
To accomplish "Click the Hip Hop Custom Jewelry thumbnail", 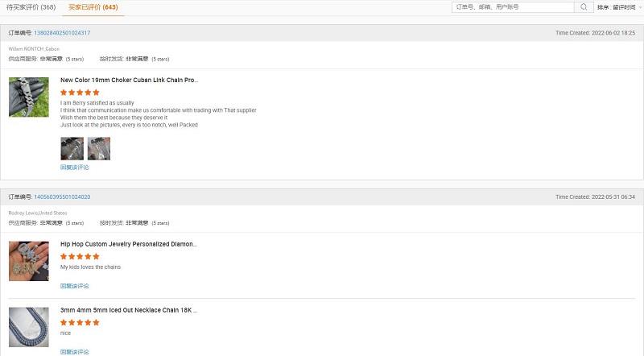I will [28, 261].
